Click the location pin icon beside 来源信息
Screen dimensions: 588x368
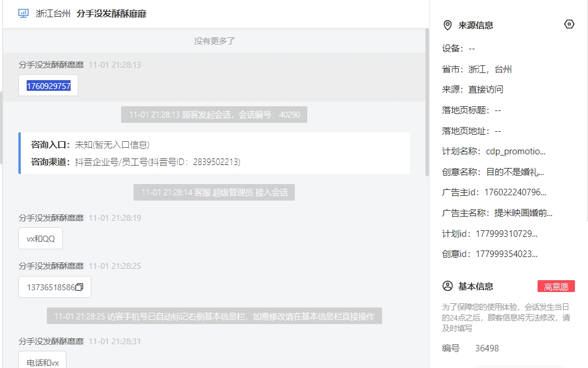[447, 25]
